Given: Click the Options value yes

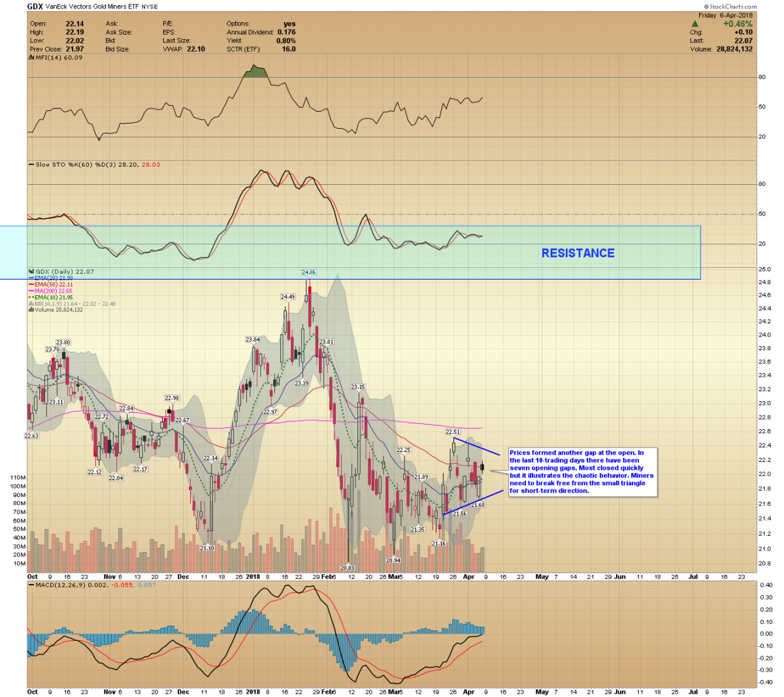Looking at the screenshot, I should click(x=289, y=24).
